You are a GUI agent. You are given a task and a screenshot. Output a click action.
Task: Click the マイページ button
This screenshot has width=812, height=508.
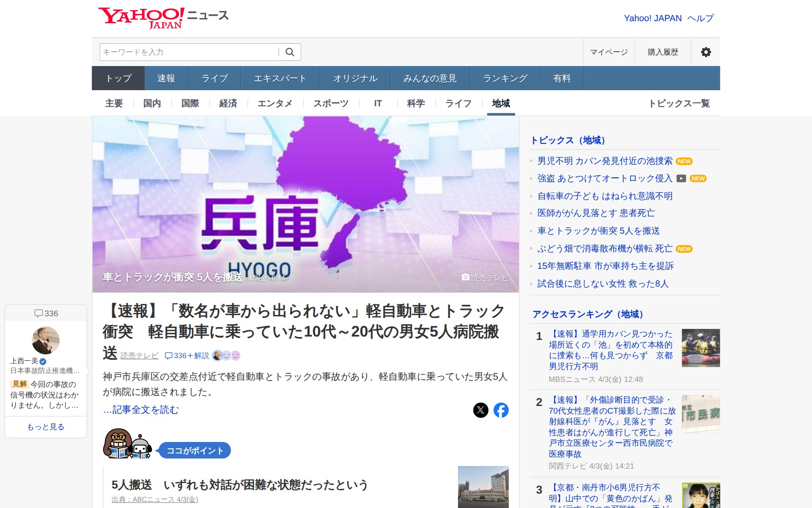pos(609,52)
